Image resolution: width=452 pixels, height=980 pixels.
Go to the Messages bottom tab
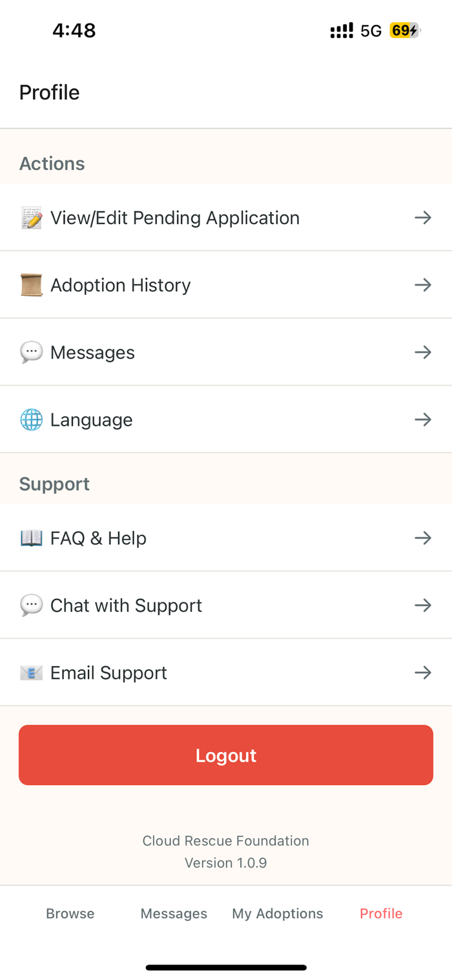174,913
